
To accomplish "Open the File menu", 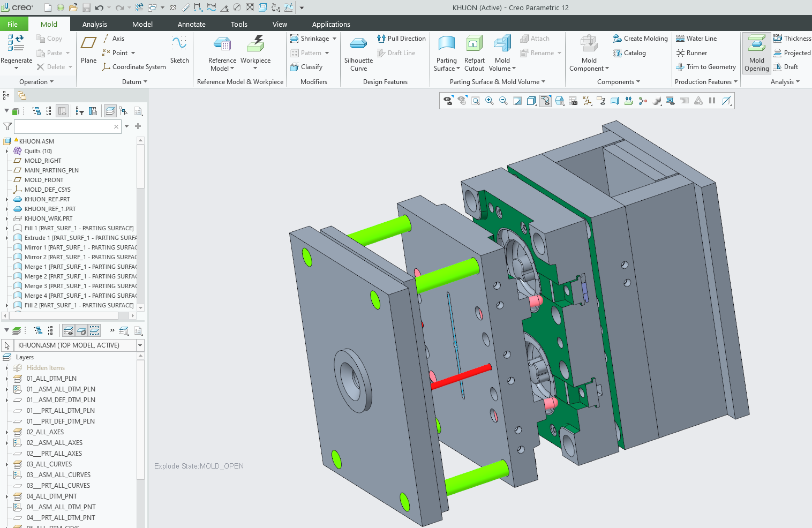I will (12, 24).
